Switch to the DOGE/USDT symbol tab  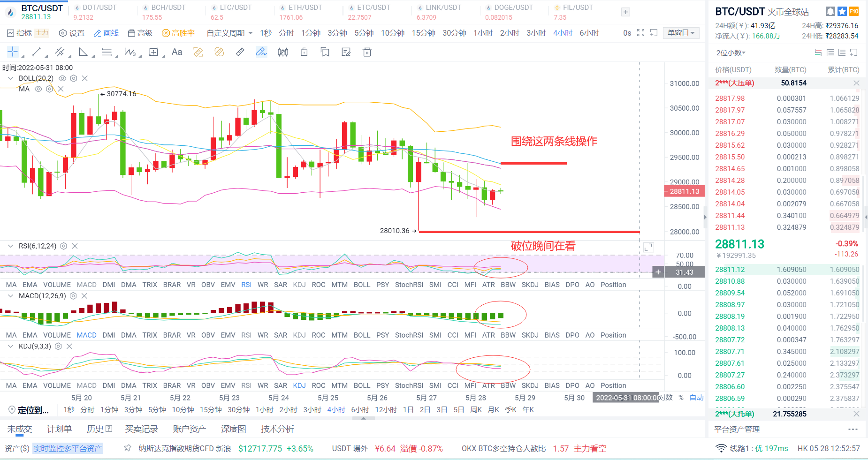[x=509, y=12]
